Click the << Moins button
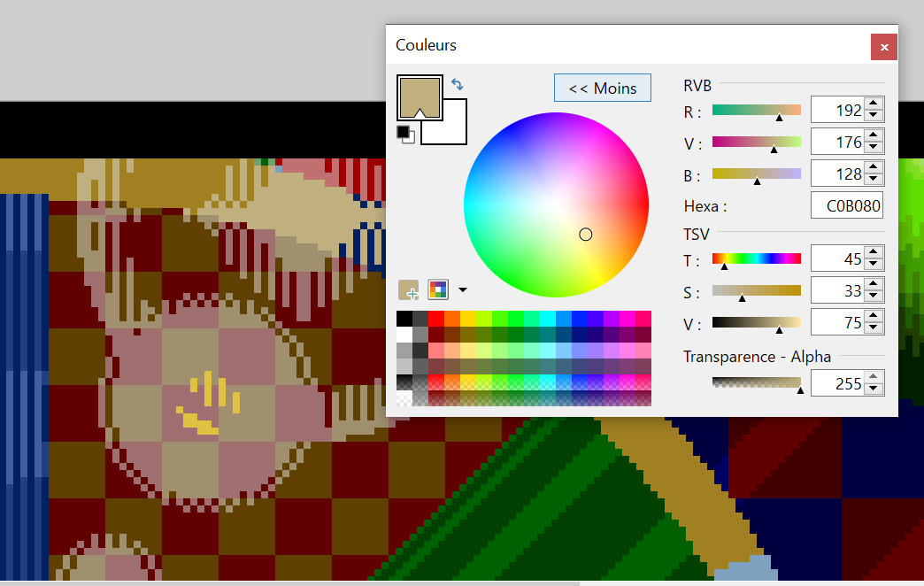 click(602, 88)
